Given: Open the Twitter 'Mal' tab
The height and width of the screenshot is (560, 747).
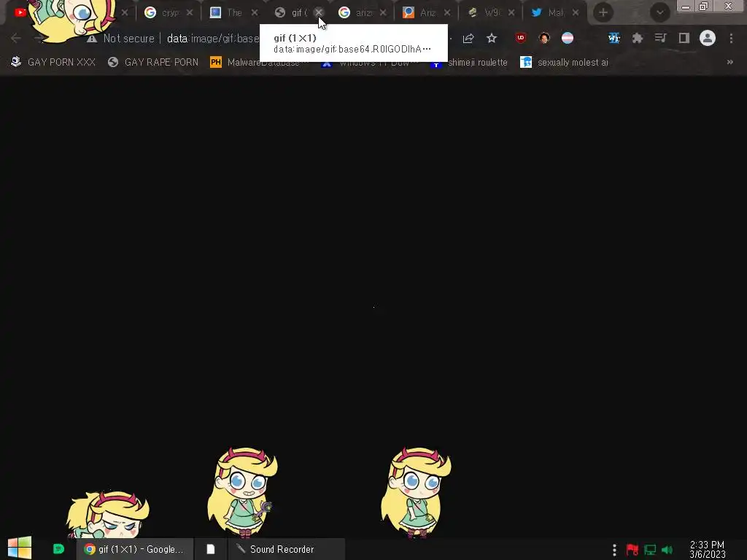Looking at the screenshot, I should pos(549,13).
